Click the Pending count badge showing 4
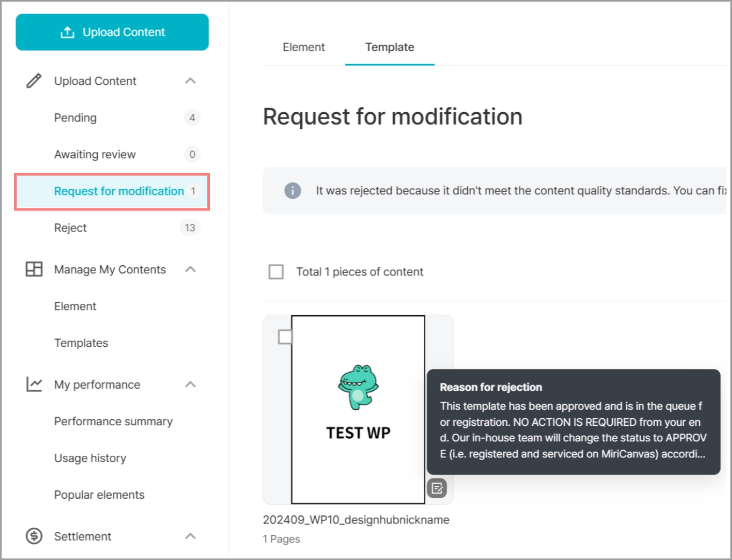 click(192, 118)
